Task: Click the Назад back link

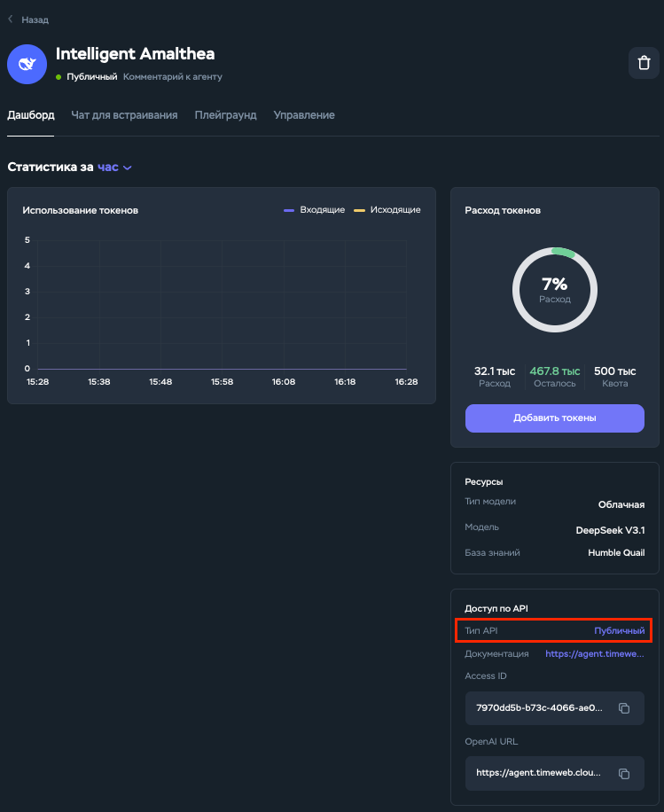Action: pos(35,19)
